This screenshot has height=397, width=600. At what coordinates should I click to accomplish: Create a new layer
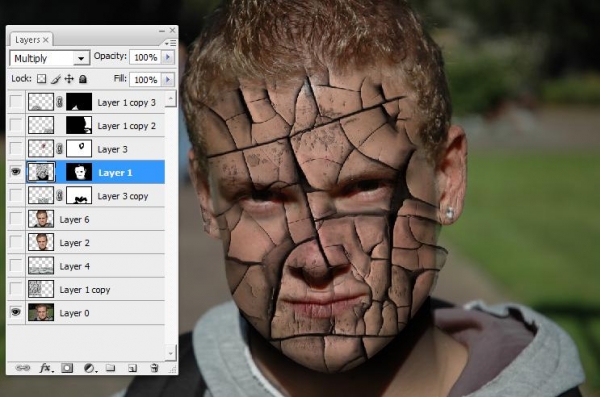pos(132,368)
